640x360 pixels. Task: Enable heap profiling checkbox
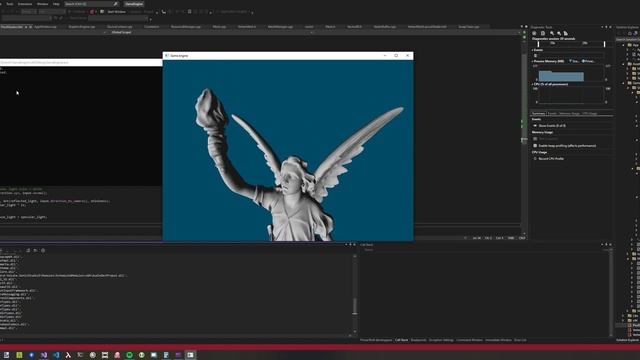535,146
